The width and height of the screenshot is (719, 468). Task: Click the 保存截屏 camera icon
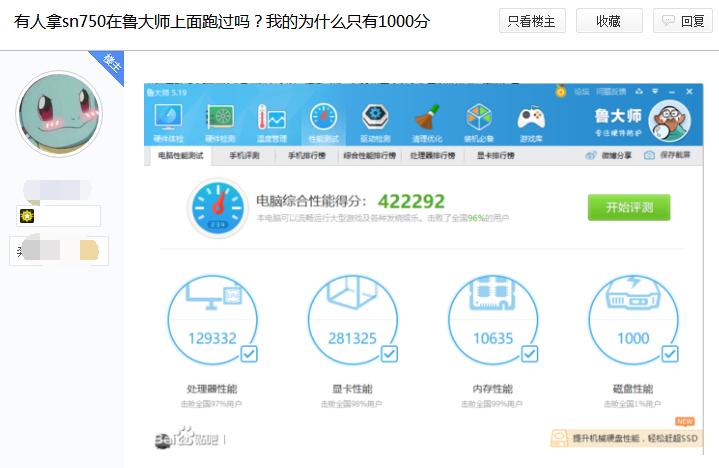point(649,155)
